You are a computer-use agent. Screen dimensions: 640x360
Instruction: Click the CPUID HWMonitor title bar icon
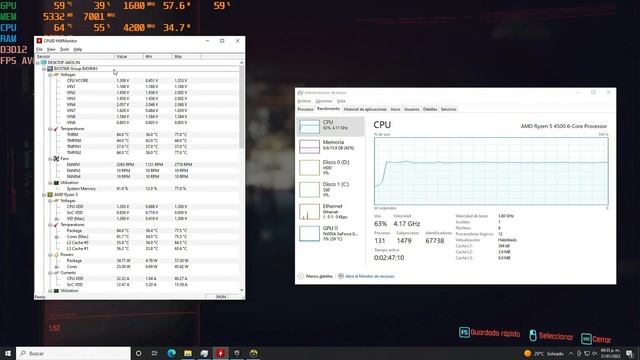pyautogui.click(x=39, y=41)
